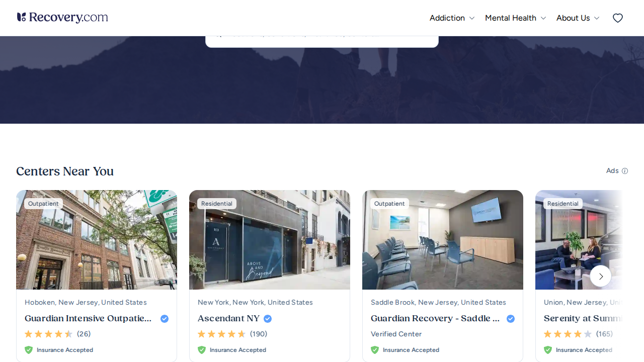Viewport: 644px width, 362px height.
Task: Click the (190) review count
Action: [x=259, y=334]
